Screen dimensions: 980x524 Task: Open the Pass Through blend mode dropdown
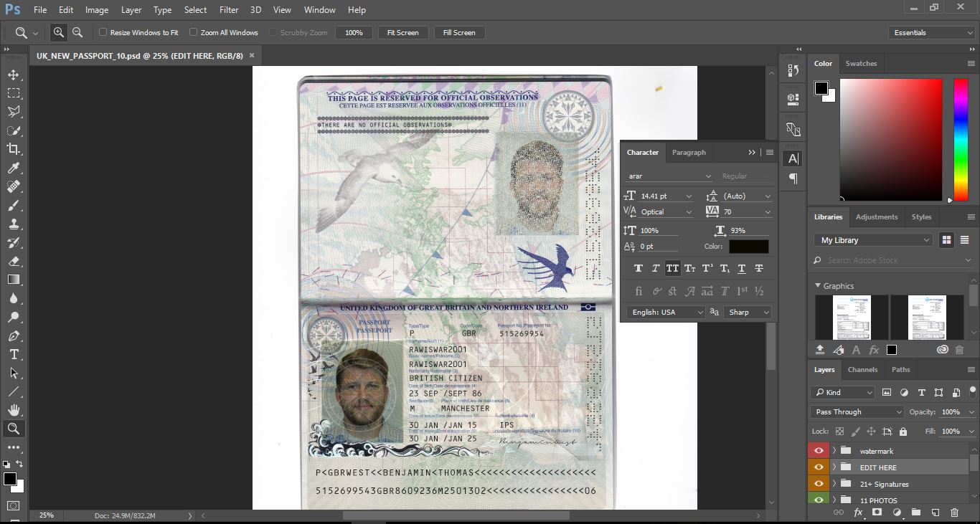[x=857, y=411]
